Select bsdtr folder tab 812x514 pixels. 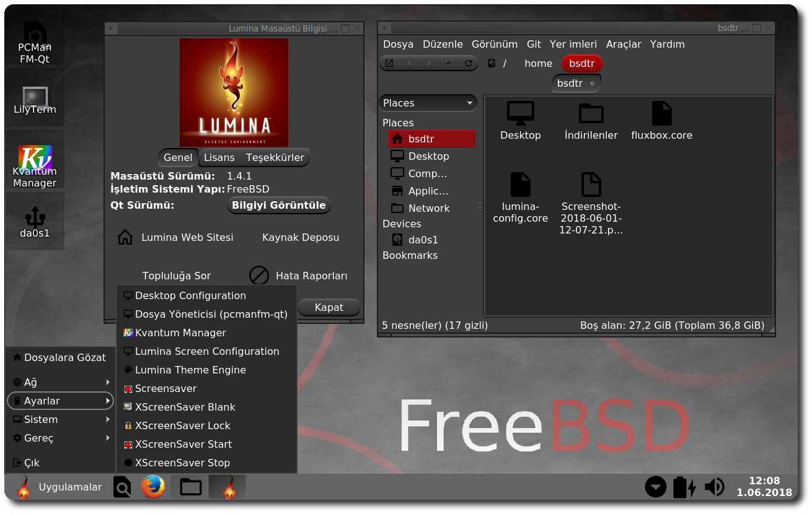pos(576,83)
